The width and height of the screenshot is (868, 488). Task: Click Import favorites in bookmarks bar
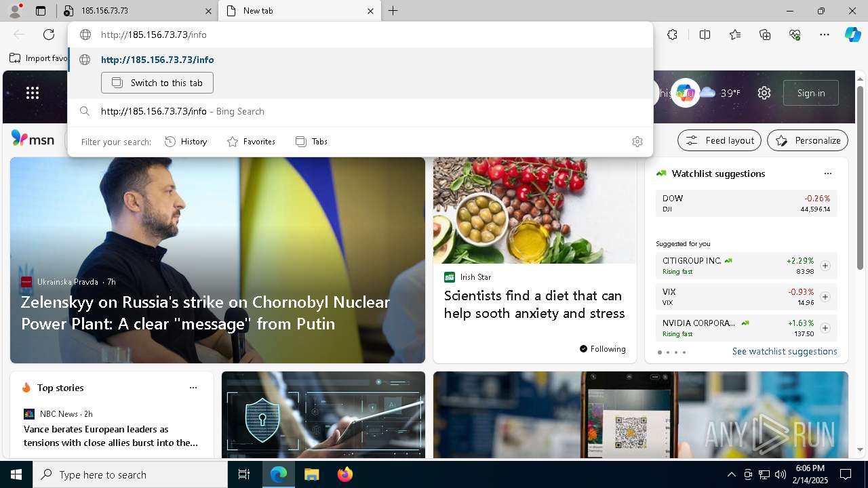pos(39,58)
